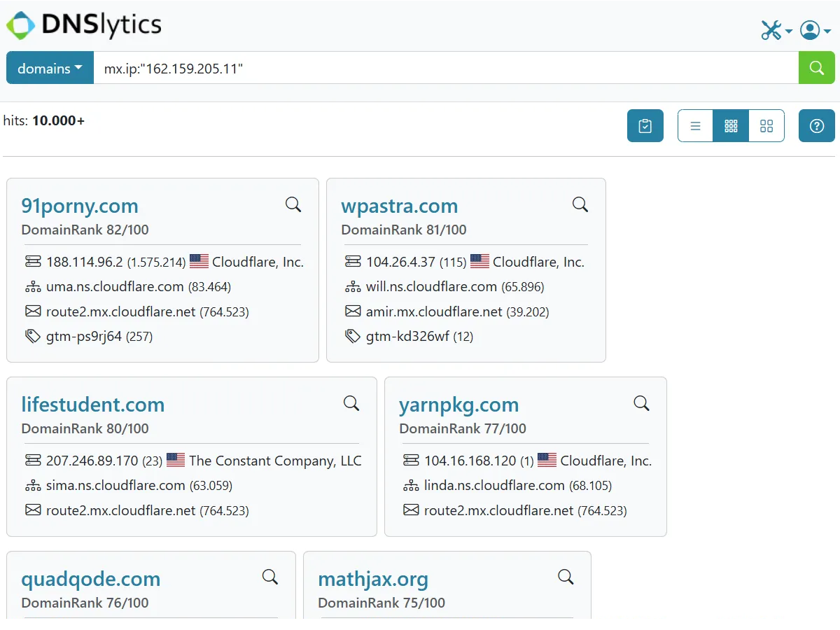Click IP address 188.114.96.2
The height and width of the screenshot is (630, 840).
click(x=85, y=262)
